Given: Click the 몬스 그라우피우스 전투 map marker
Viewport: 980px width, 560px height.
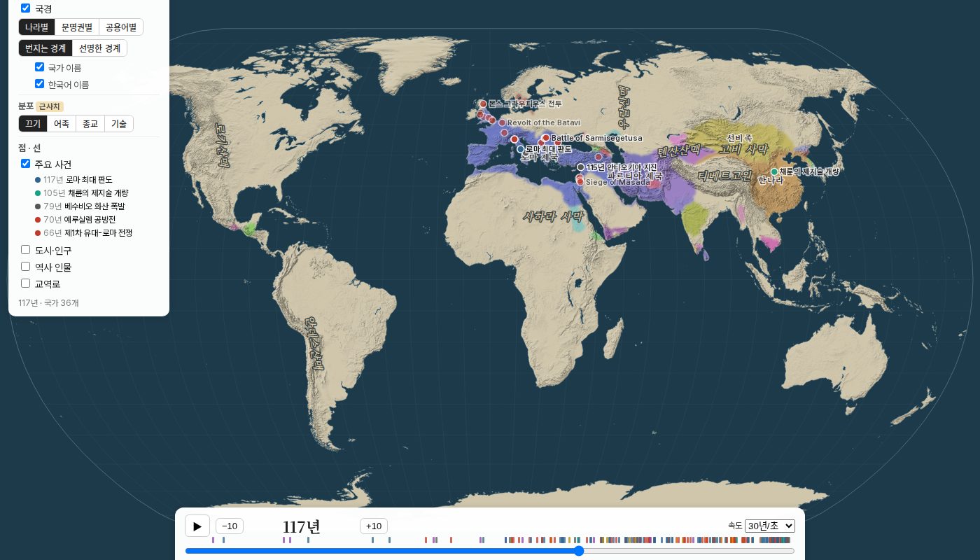Looking at the screenshot, I should pyautogui.click(x=483, y=104).
